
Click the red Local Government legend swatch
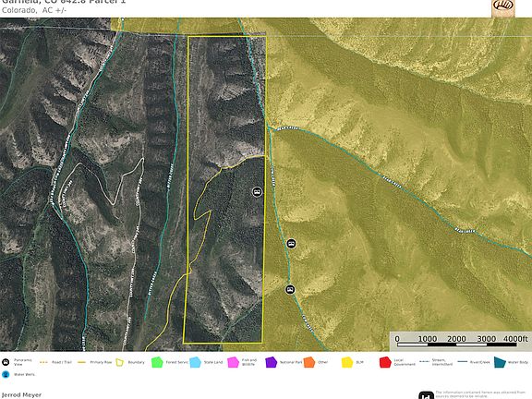[385, 362]
